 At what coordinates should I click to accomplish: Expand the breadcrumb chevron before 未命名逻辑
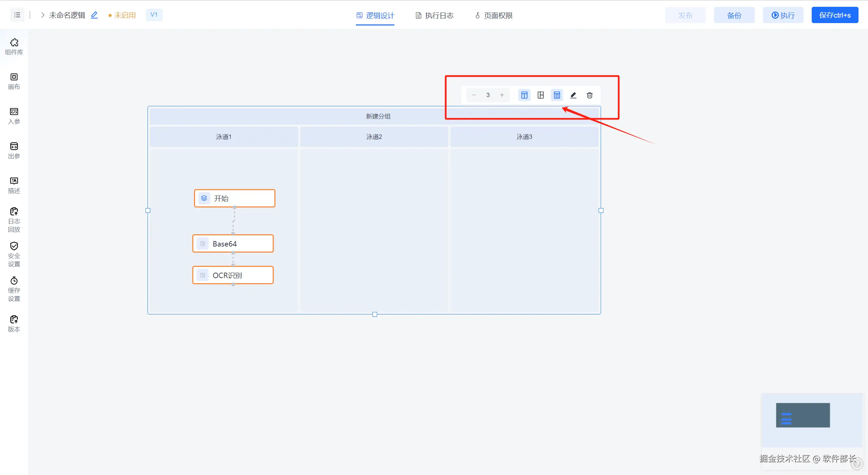[43, 15]
